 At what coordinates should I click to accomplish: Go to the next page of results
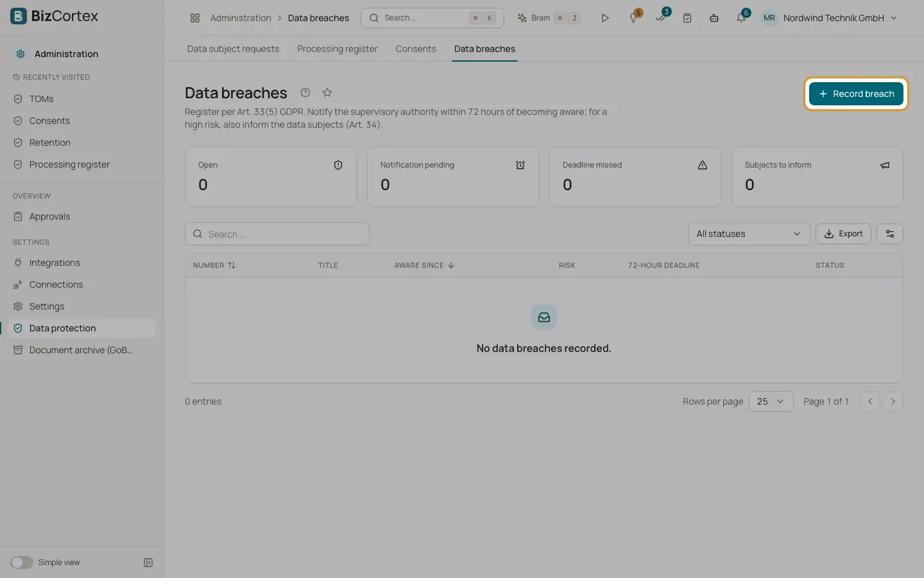(893, 401)
